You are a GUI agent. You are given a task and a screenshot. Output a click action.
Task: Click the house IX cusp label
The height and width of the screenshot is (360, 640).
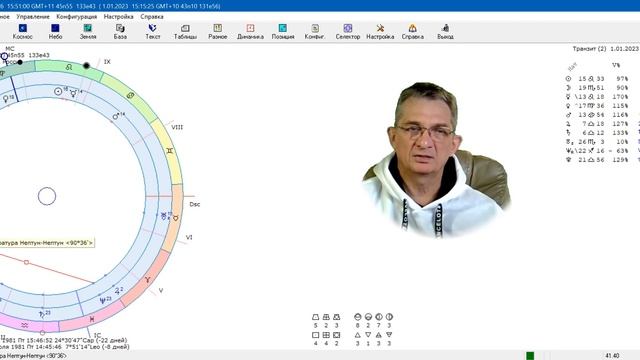pyautogui.click(x=107, y=62)
